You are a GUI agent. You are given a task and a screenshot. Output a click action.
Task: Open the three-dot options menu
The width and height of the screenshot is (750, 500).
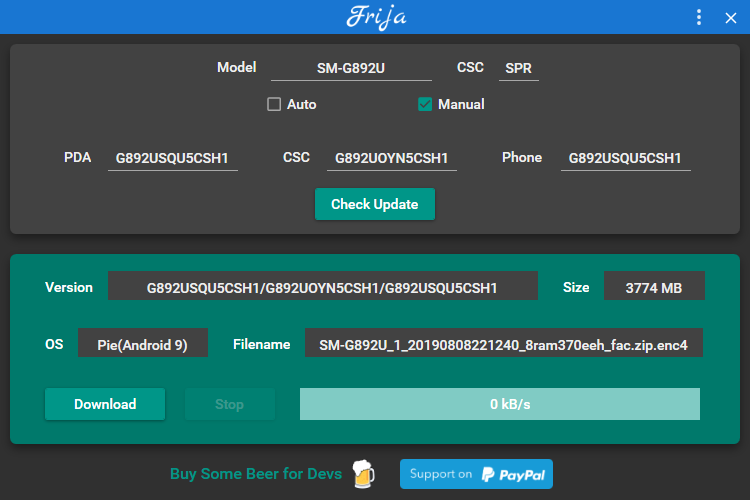[x=699, y=17]
